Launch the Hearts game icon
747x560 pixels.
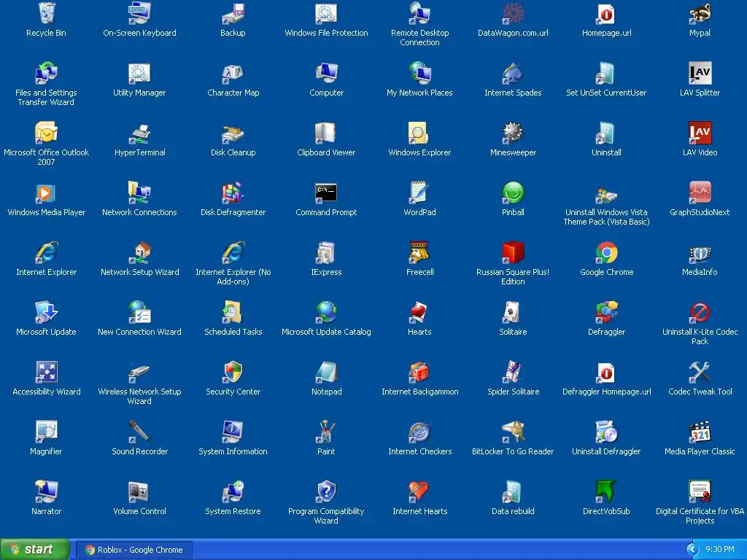[419, 312]
